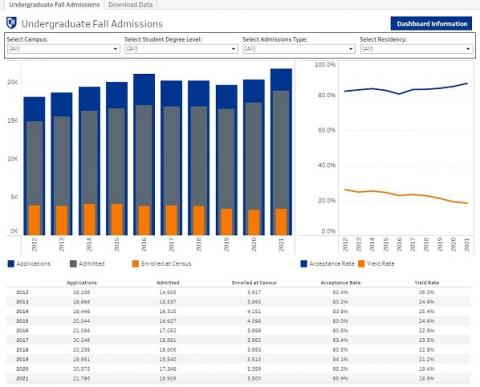Click the orange Enrolled segment of the 2018 bar
The width and height of the screenshot is (480, 387).
click(x=199, y=220)
